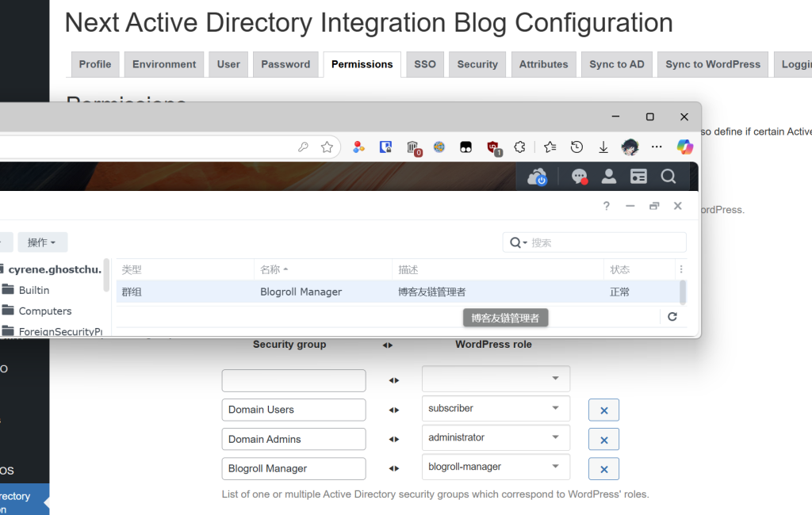This screenshot has height=515, width=812.
Task: Open the blue lock browser extension
Action: 385,147
